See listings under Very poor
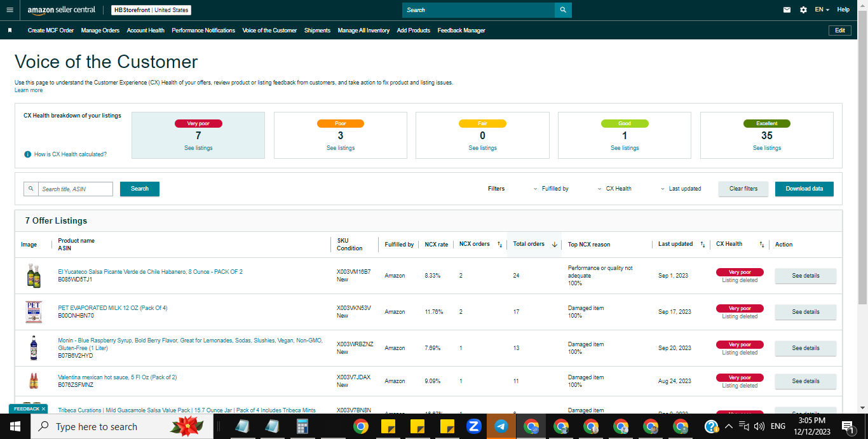868x439 pixels. click(198, 148)
